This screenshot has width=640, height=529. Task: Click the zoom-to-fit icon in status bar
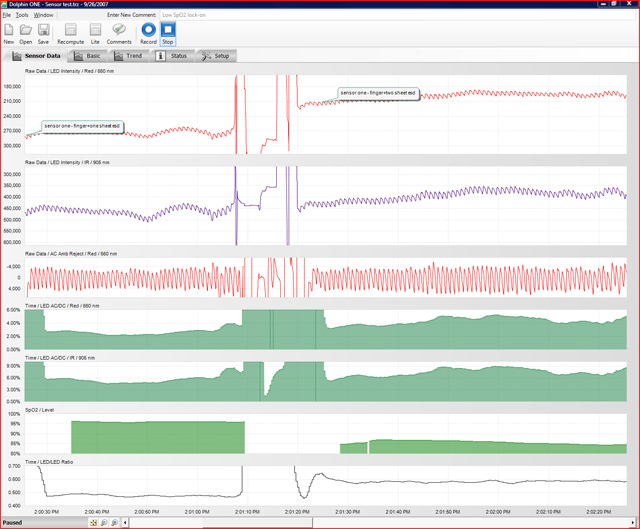click(94, 523)
